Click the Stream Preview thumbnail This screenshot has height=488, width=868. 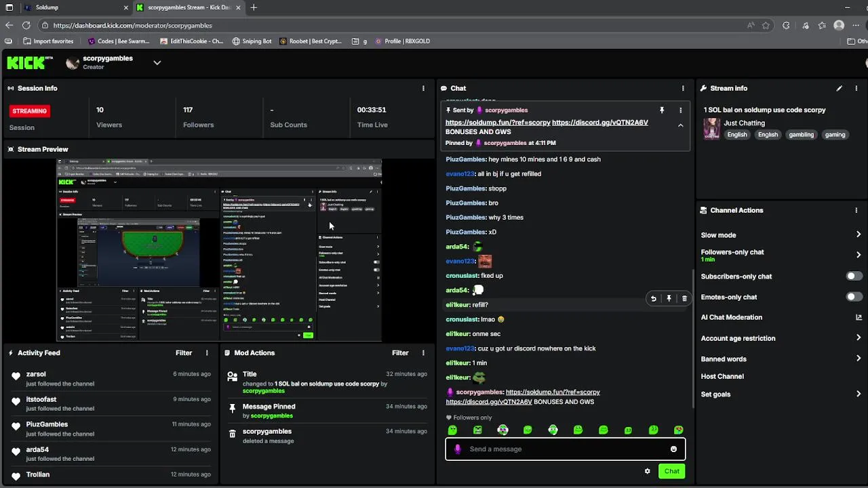(219, 250)
